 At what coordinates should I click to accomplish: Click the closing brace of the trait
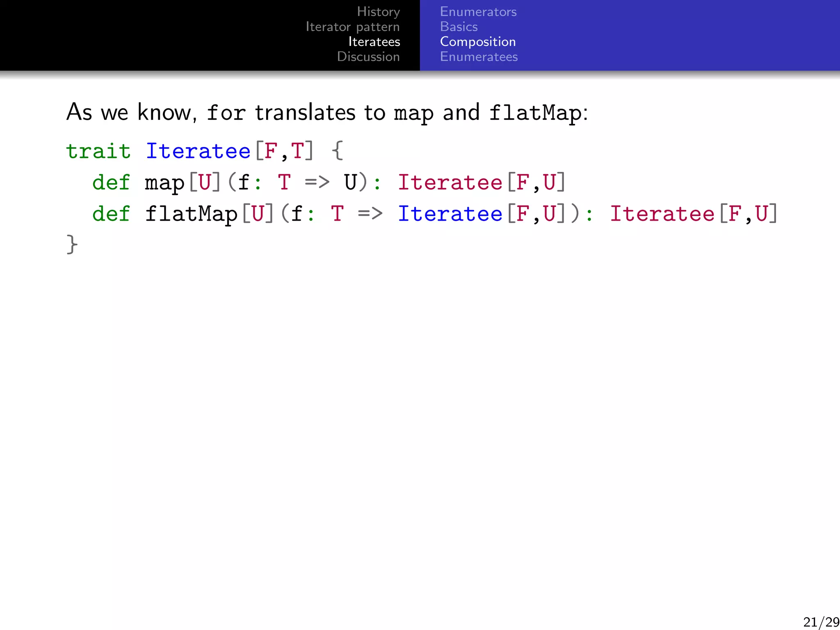[72, 245]
